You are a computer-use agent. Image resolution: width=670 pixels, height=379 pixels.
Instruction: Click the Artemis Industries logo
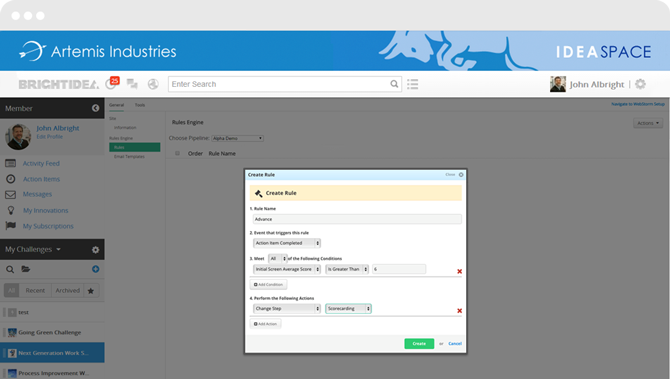point(97,51)
